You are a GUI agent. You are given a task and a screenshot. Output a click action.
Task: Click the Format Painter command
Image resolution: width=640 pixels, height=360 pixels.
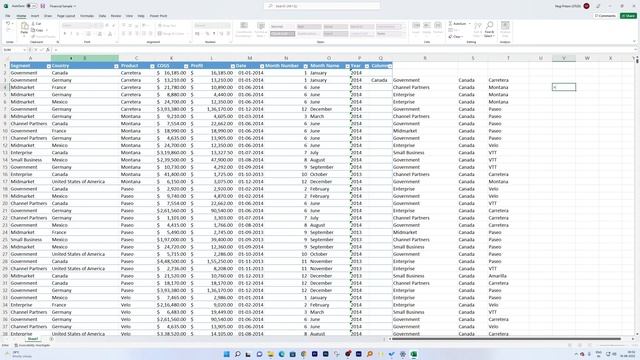(x=43, y=36)
